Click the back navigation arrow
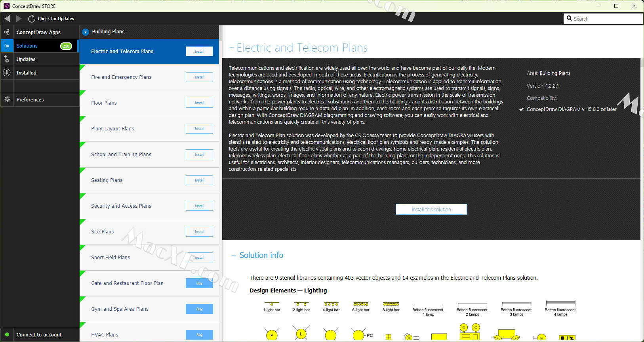The width and height of the screenshot is (644, 342). pyautogui.click(x=7, y=19)
